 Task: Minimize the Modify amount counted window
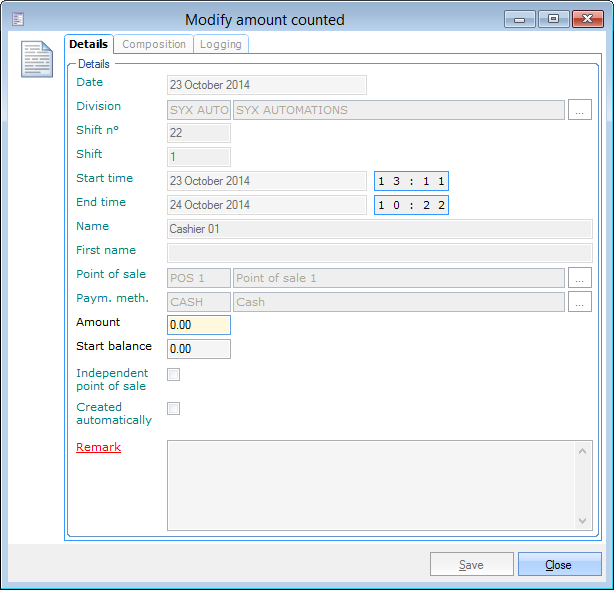point(519,19)
